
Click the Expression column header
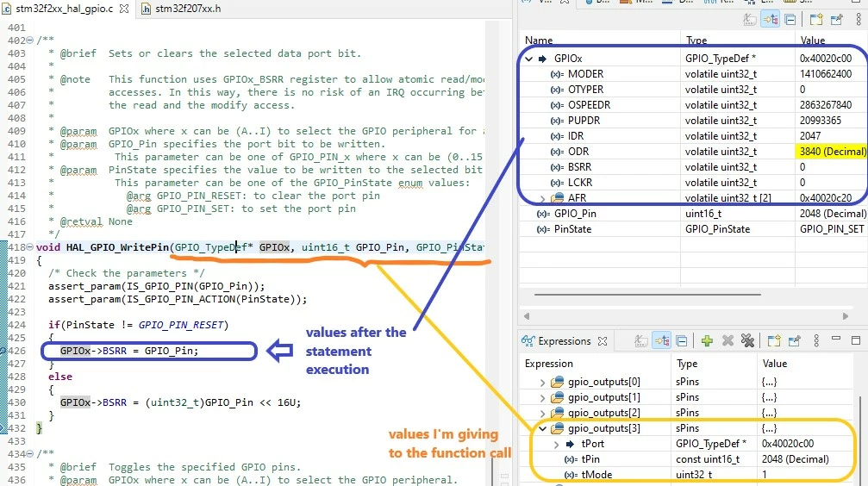click(548, 364)
